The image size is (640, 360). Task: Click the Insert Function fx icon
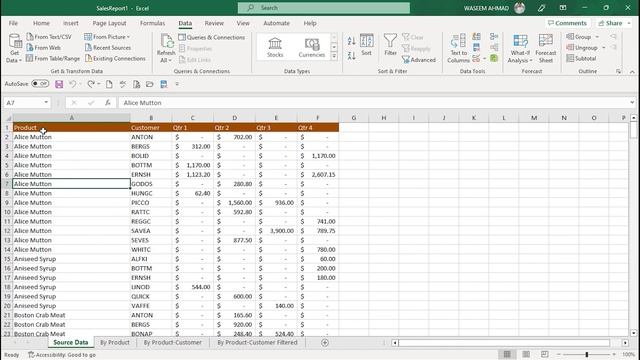(x=107, y=103)
